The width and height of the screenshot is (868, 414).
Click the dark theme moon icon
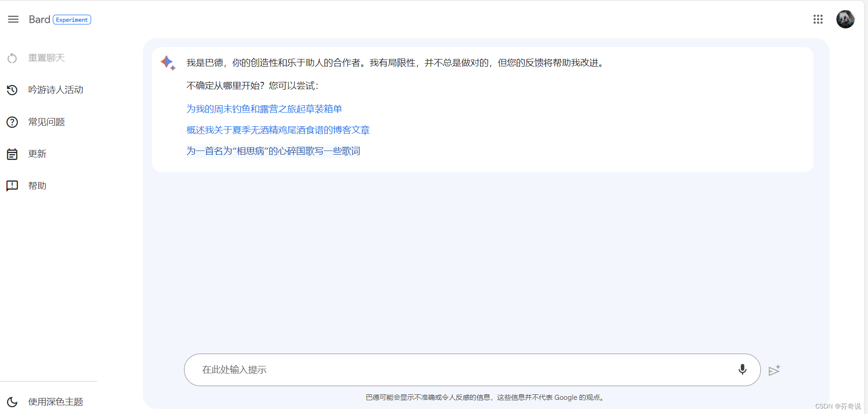click(x=12, y=402)
